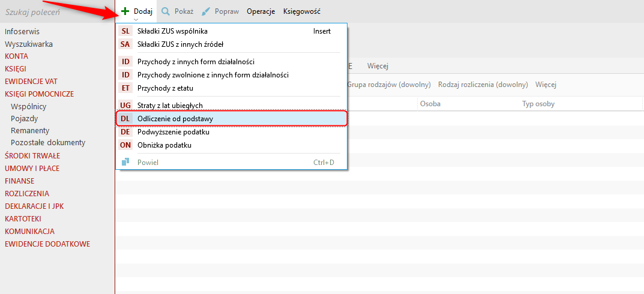This screenshot has height=294, width=644.
Task: Click Więcej in the tab row
Action: (x=378, y=65)
